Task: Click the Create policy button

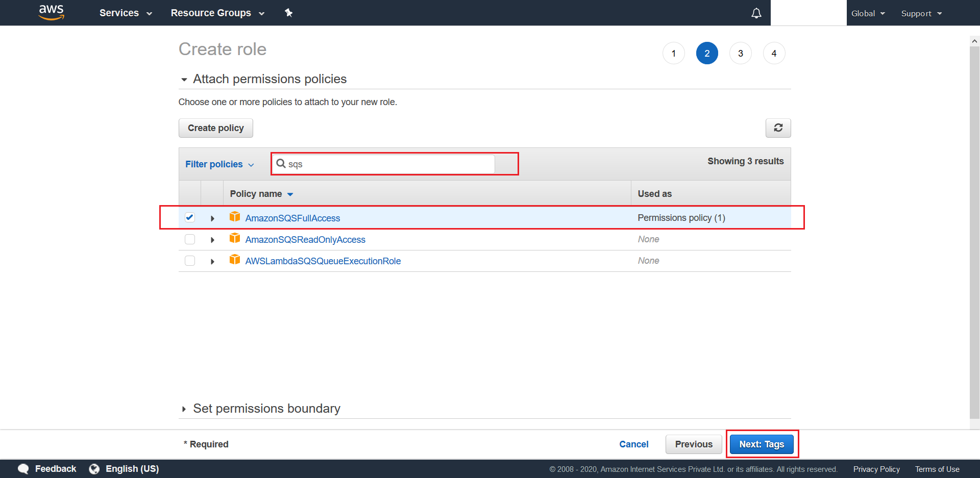Action: pos(216,128)
